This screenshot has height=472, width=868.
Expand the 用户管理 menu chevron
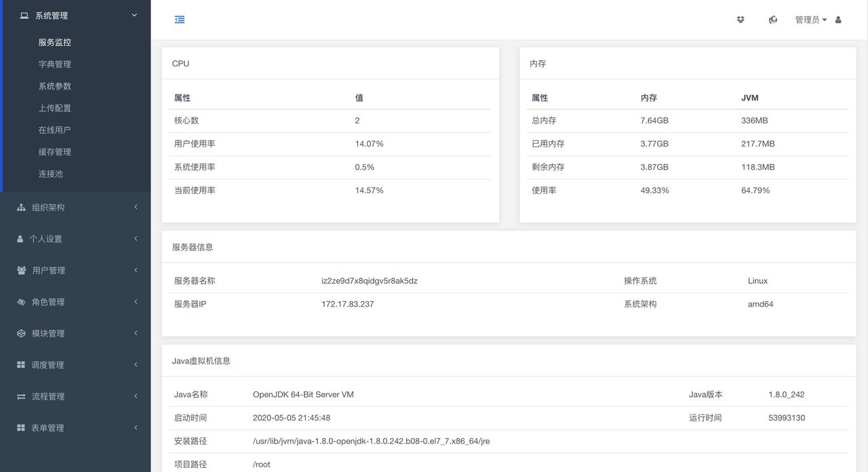[136, 270]
